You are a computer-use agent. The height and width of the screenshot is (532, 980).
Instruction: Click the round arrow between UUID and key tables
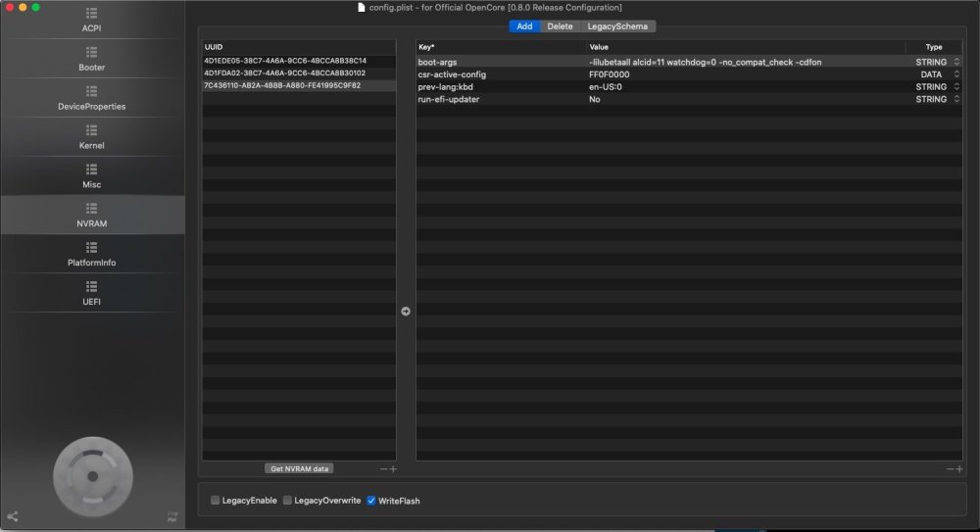[406, 311]
